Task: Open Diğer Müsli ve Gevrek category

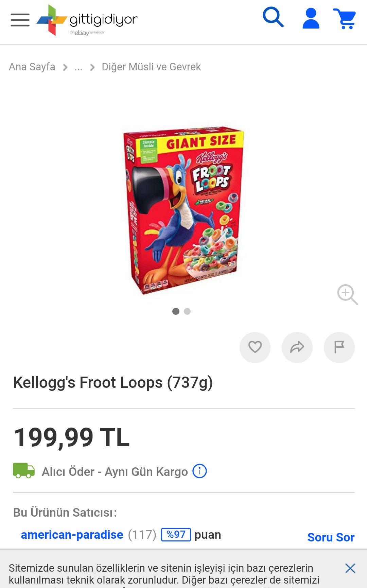Action: pyautogui.click(x=151, y=67)
